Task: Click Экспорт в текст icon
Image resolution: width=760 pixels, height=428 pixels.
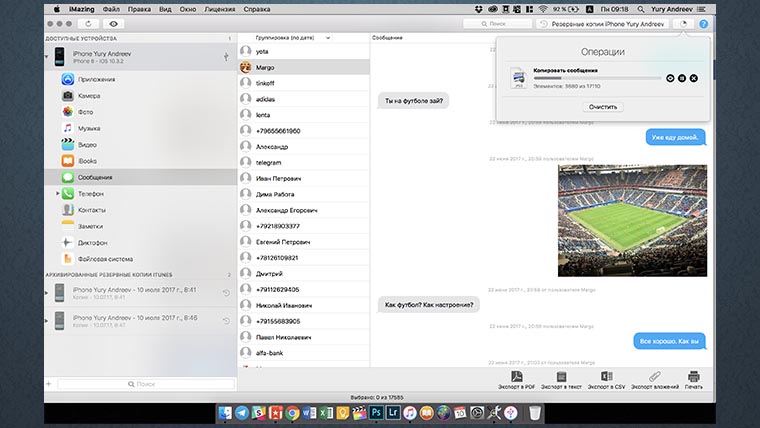Action: (x=561, y=377)
